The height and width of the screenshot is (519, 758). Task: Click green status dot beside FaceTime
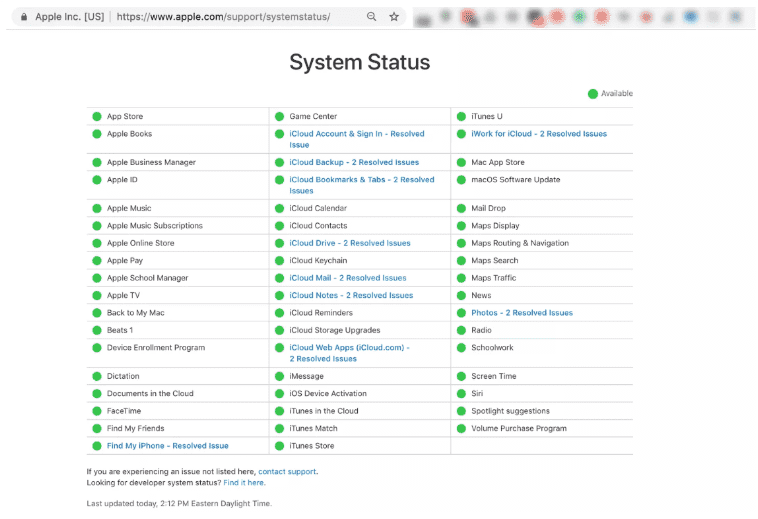pos(97,411)
